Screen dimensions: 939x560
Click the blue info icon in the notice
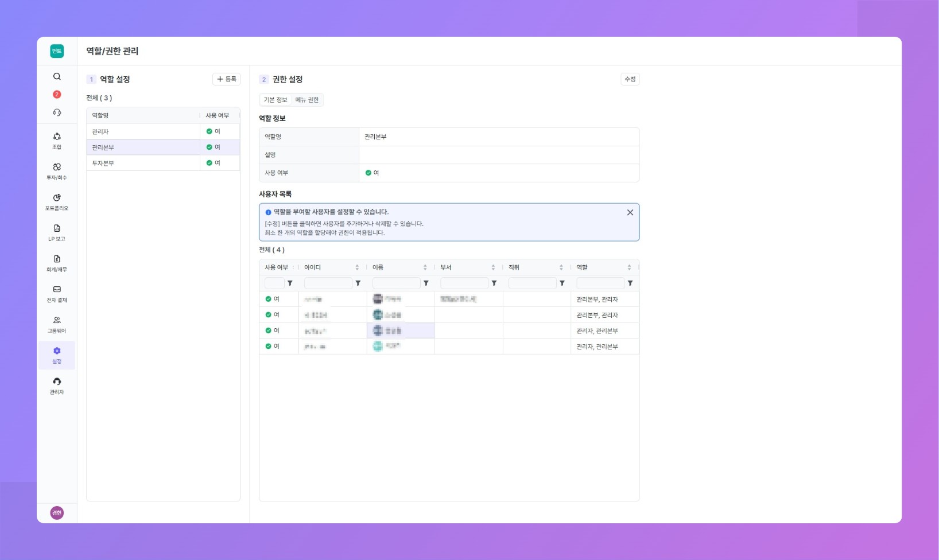[x=268, y=212]
